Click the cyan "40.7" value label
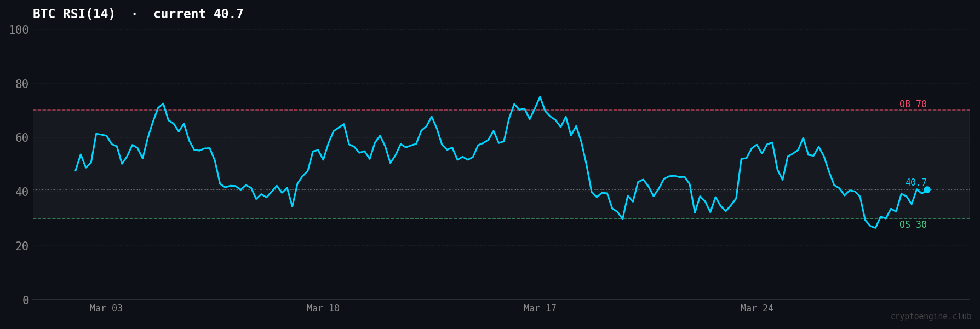Image resolution: width=980 pixels, height=329 pixels. coord(915,182)
